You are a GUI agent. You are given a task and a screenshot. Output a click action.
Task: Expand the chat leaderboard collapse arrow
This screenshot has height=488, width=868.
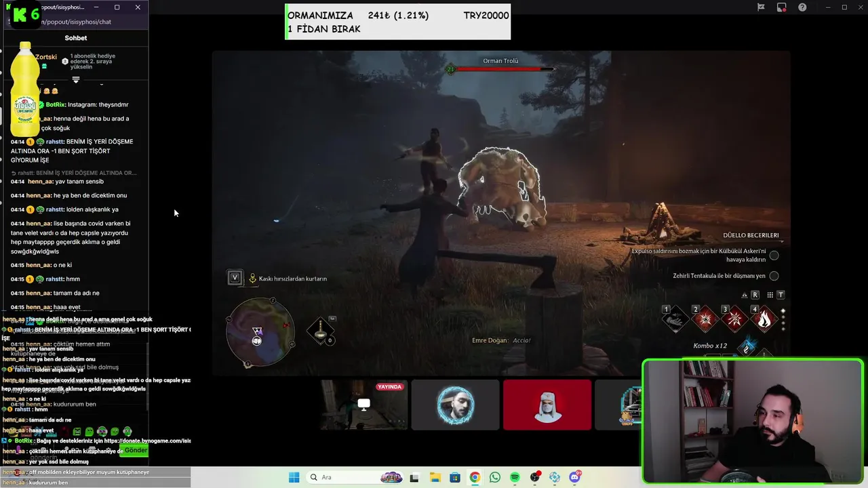[x=76, y=79]
